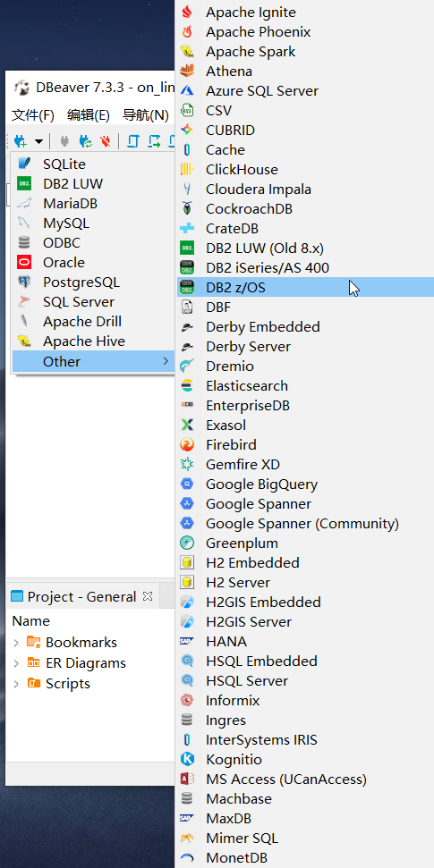Choose HANA database
The width and height of the screenshot is (434, 868).
305,641
